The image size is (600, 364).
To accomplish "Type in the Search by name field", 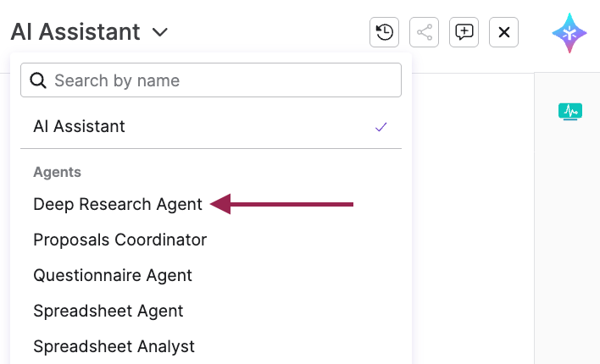I will pyautogui.click(x=220, y=80).
